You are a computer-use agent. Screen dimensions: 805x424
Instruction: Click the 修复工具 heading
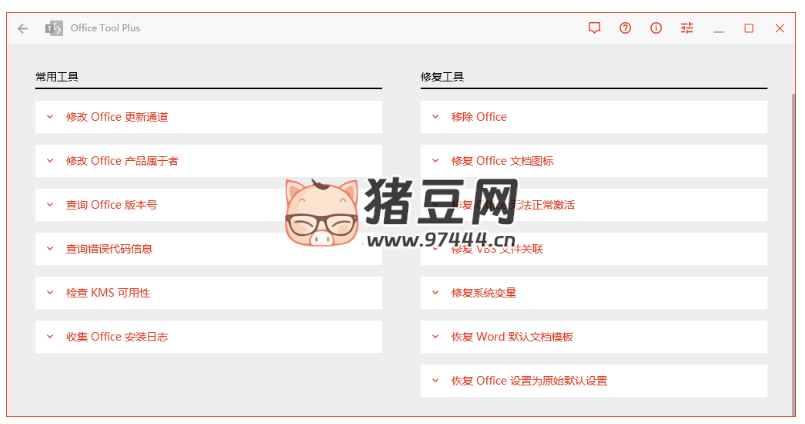(443, 77)
